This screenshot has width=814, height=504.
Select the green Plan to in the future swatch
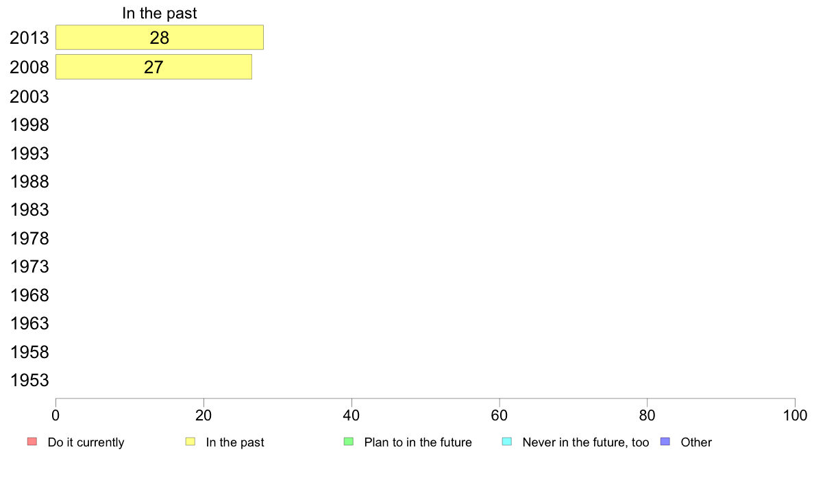[349, 442]
